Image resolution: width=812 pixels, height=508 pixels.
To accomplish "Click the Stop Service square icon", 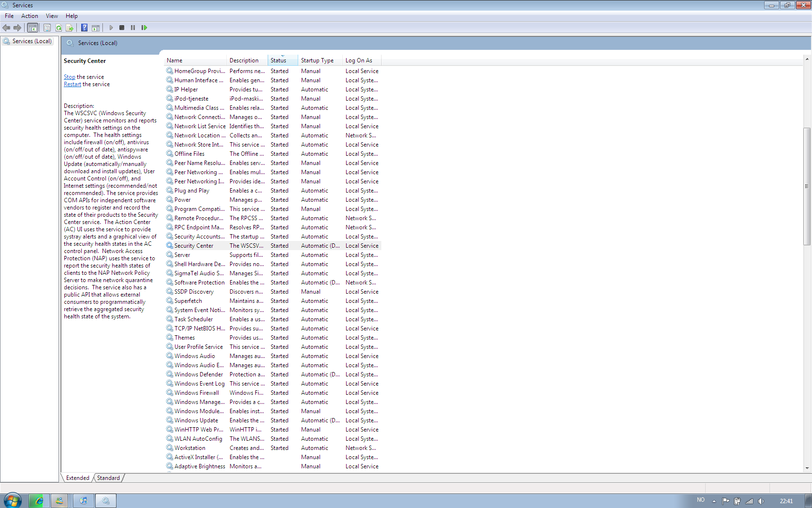I will (122, 28).
